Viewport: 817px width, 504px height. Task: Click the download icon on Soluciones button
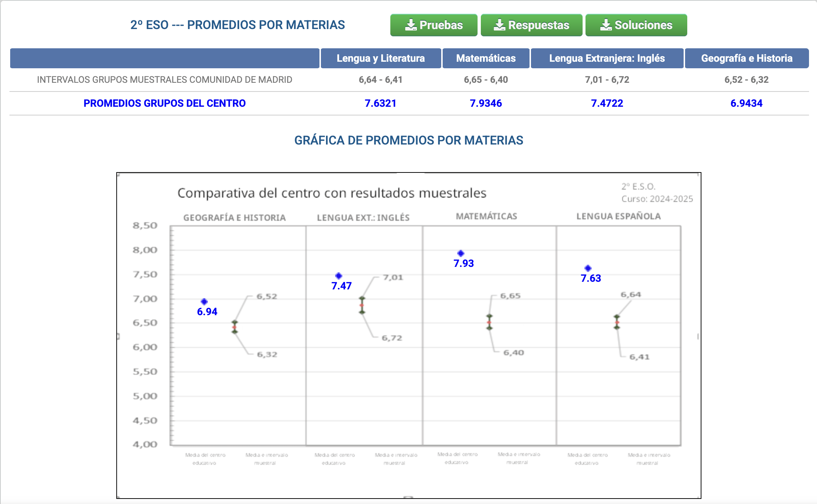[x=605, y=25]
